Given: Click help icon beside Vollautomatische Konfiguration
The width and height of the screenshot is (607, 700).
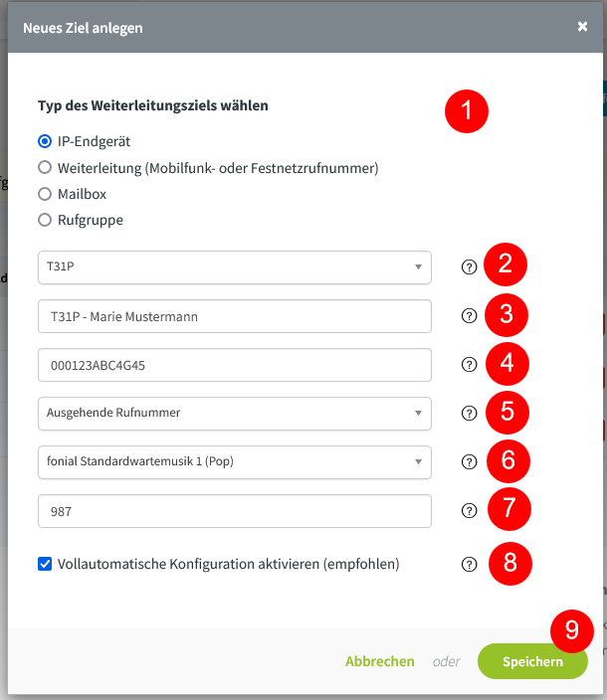Looking at the screenshot, I should tap(469, 564).
